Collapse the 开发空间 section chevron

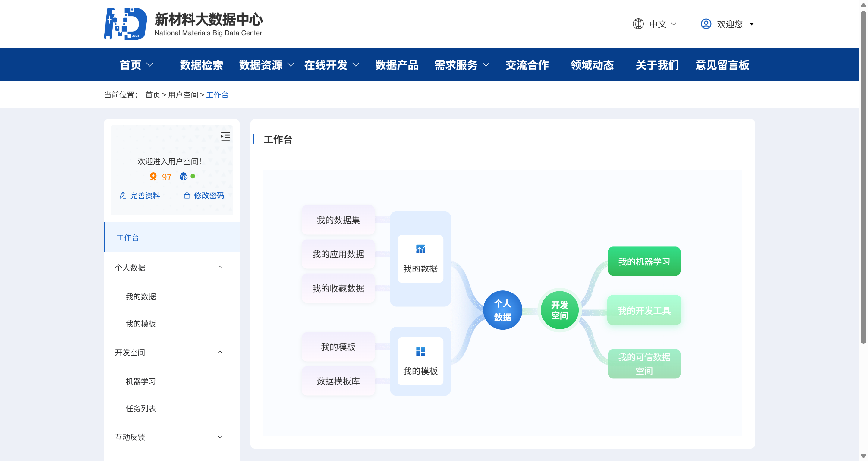coord(220,352)
